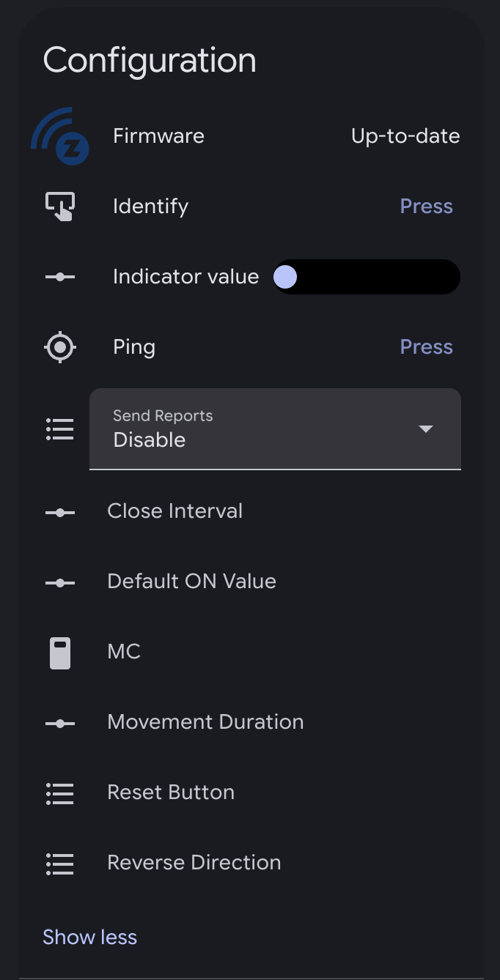The width and height of the screenshot is (500, 980).
Task: Click the Z-Wave firmware logo icon
Action: [60, 136]
